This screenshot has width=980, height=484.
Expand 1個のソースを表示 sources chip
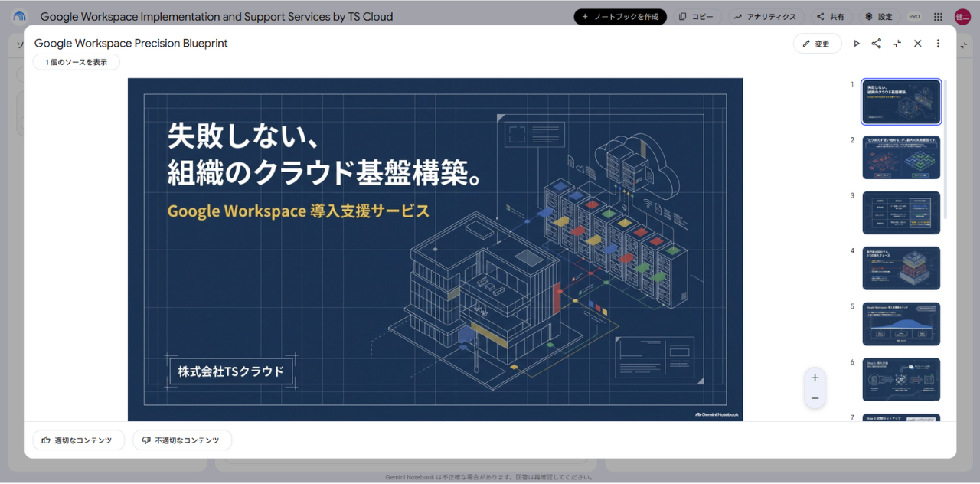coord(77,62)
